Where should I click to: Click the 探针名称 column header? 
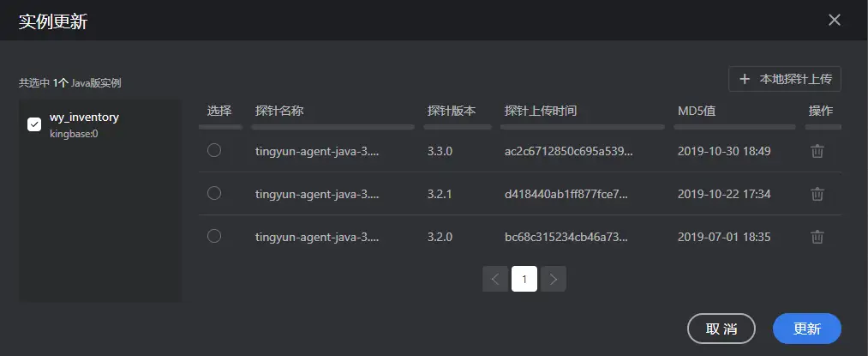(x=279, y=111)
